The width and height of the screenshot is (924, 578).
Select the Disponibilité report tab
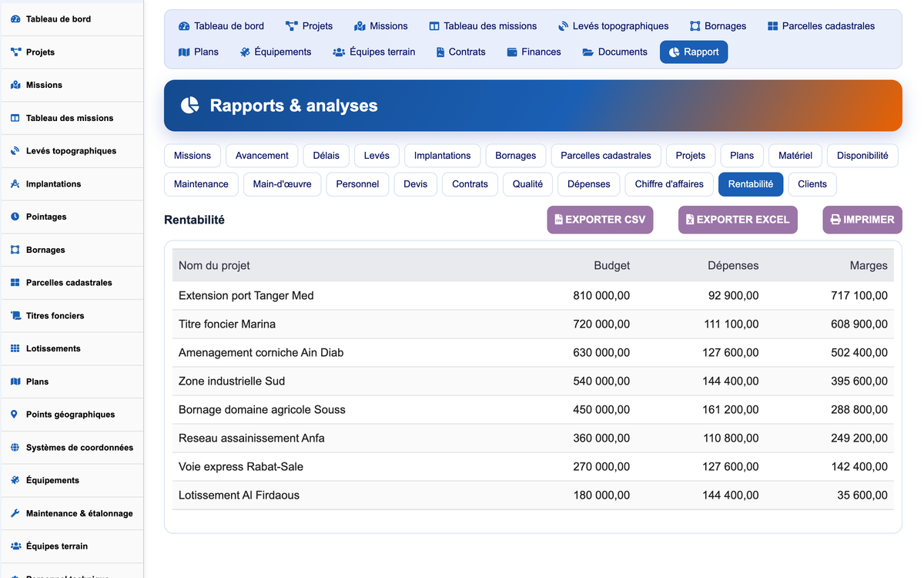862,156
